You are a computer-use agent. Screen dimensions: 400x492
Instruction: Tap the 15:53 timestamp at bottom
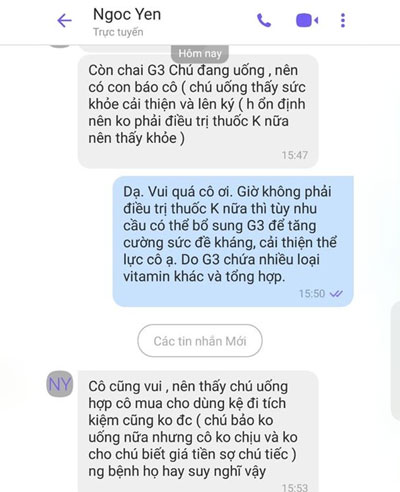(295, 487)
